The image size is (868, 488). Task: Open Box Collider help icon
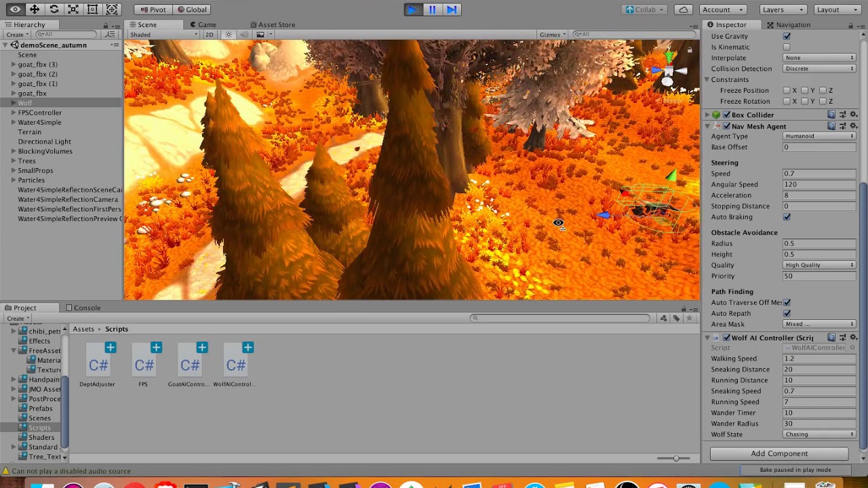[x=831, y=115]
